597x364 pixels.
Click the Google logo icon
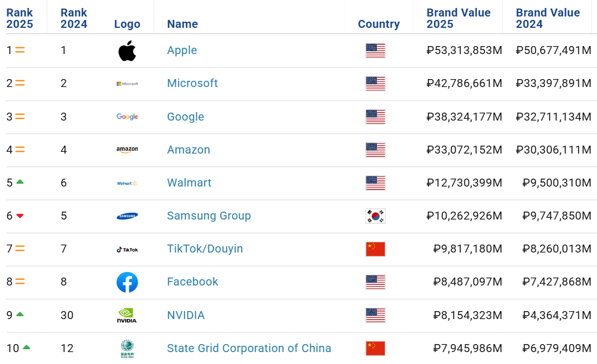[x=127, y=117]
